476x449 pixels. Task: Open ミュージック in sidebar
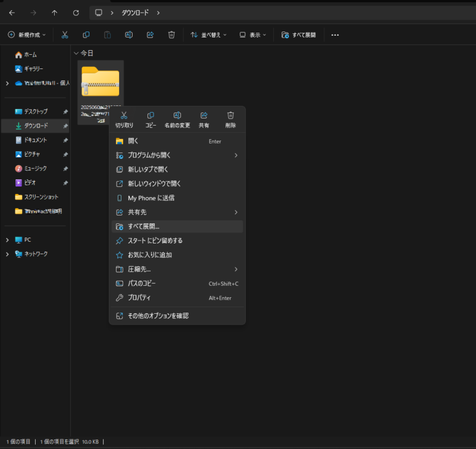click(31, 169)
